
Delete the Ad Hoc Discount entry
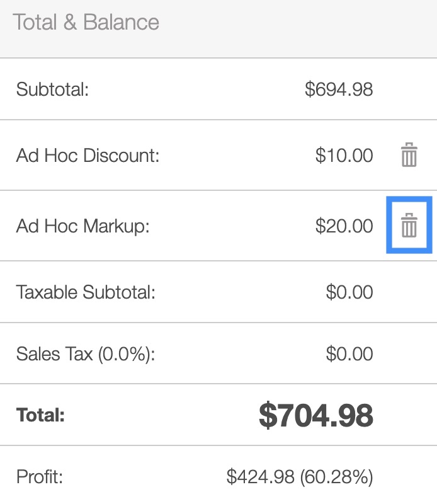pos(409,155)
